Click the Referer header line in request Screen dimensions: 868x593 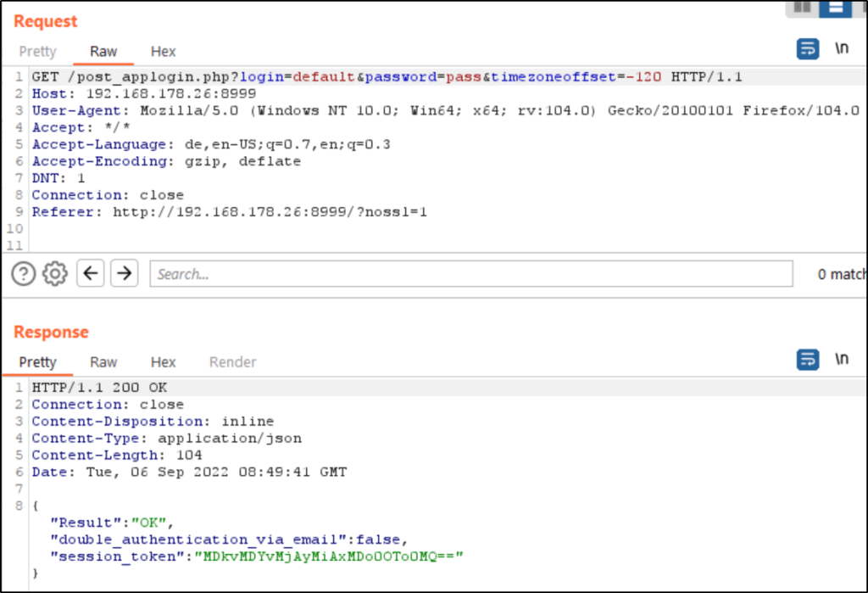point(229,212)
